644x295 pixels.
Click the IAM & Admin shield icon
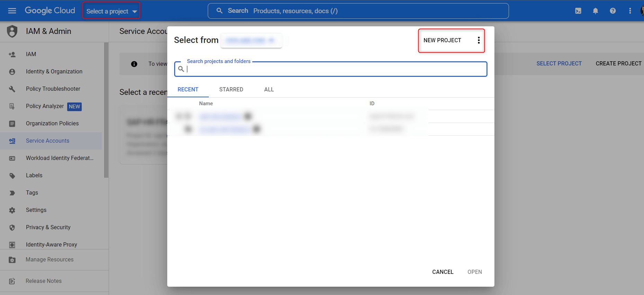pos(12,31)
